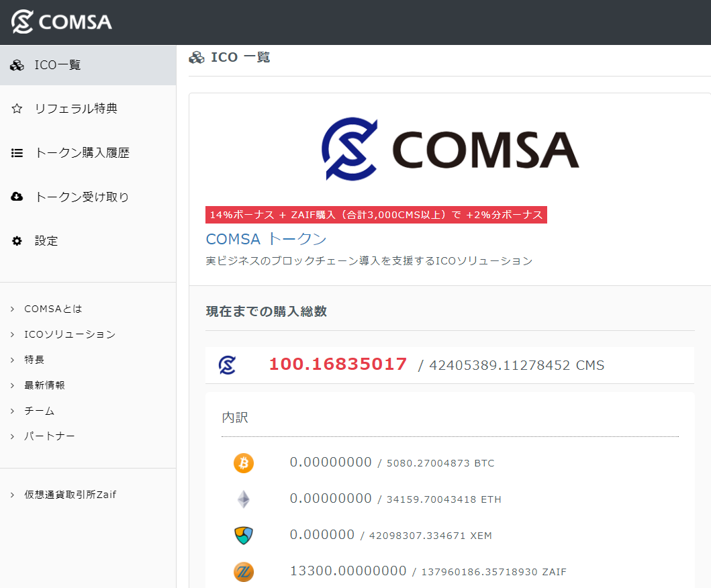Click the download icon for トークン受け取り

pos(17,197)
